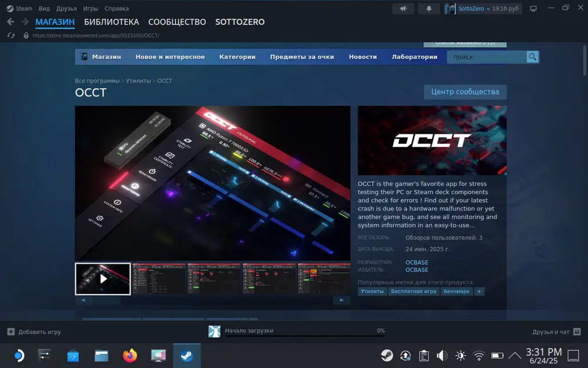
Task: Switch to the БИБЛИОТЕКА tab
Action: coord(111,22)
